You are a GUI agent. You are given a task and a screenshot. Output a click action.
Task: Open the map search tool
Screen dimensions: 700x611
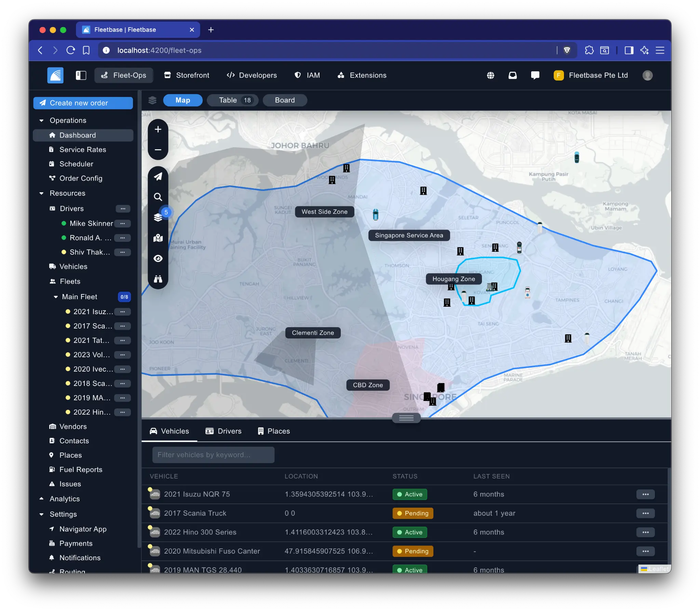[x=158, y=197]
